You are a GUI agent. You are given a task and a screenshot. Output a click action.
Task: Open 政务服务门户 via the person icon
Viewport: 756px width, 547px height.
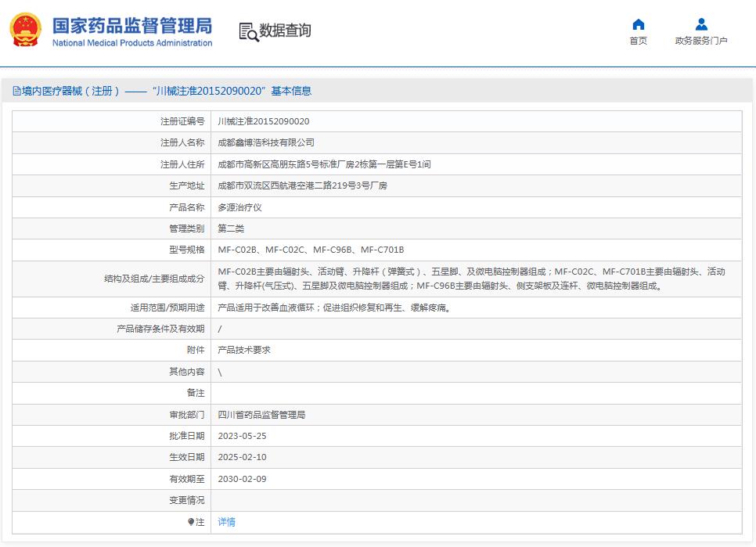[700, 24]
